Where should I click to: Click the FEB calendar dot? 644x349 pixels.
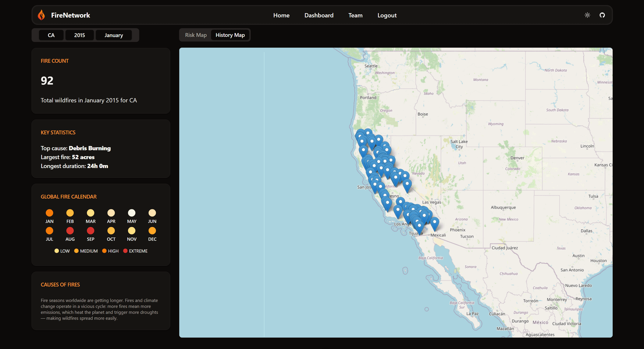tap(70, 213)
